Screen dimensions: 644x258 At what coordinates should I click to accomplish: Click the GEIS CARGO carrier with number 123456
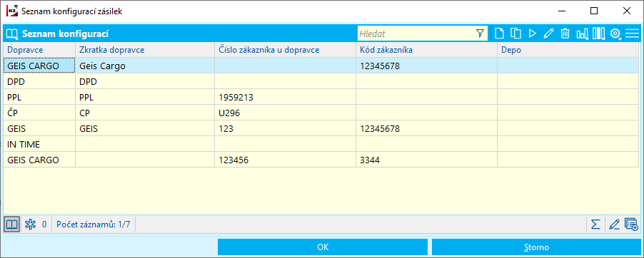pos(39,160)
